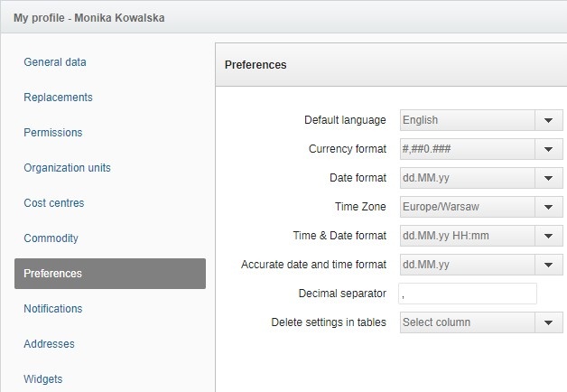Go to Notifications section
This screenshot has height=392, width=567.
[x=53, y=309]
